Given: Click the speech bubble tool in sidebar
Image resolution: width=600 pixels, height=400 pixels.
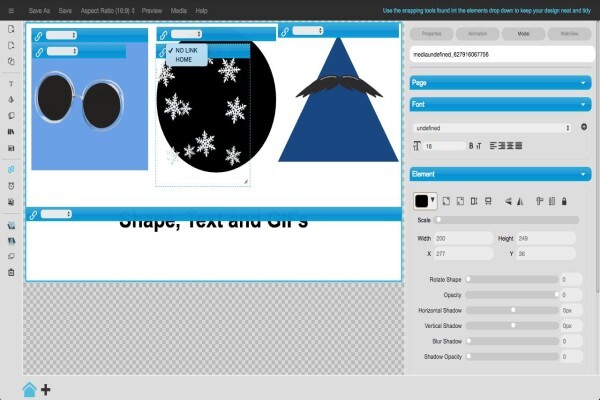Looking at the screenshot, I should point(11,116).
